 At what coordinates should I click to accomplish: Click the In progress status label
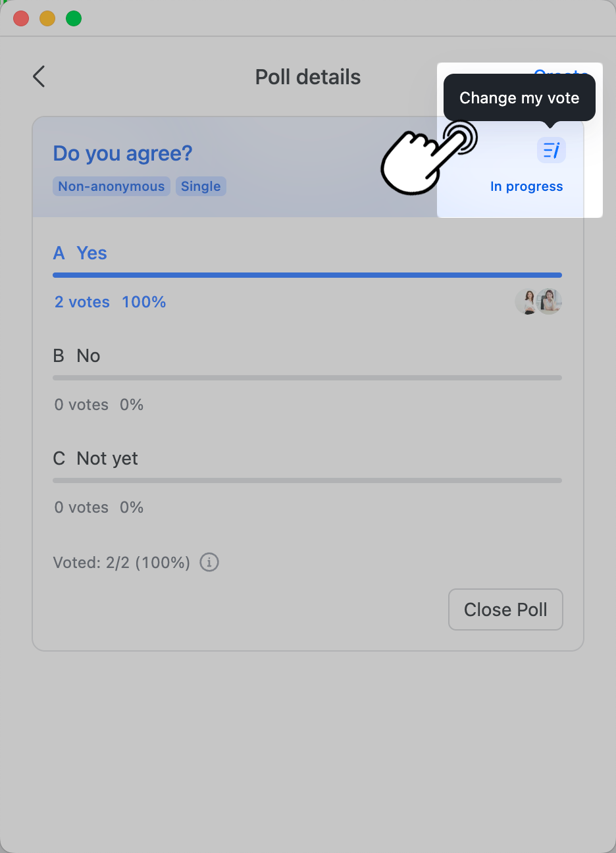click(526, 186)
